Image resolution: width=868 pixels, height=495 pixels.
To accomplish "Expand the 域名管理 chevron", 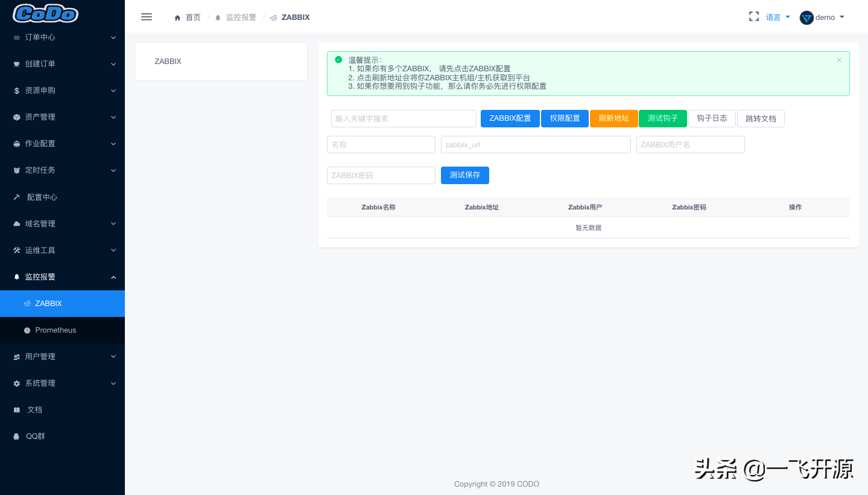I will click(113, 223).
